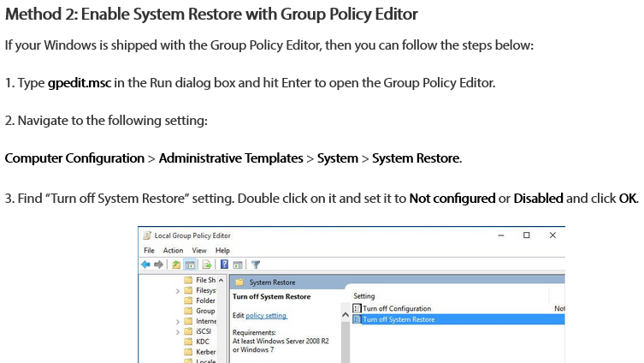
Task: Click the Forward arrow toolbar icon
Action: tap(159, 265)
